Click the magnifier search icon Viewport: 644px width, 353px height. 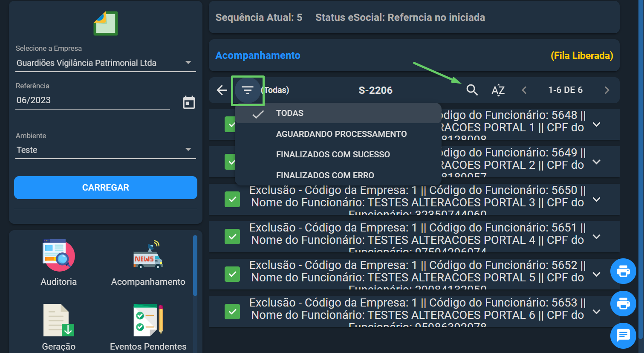tap(472, 90)
